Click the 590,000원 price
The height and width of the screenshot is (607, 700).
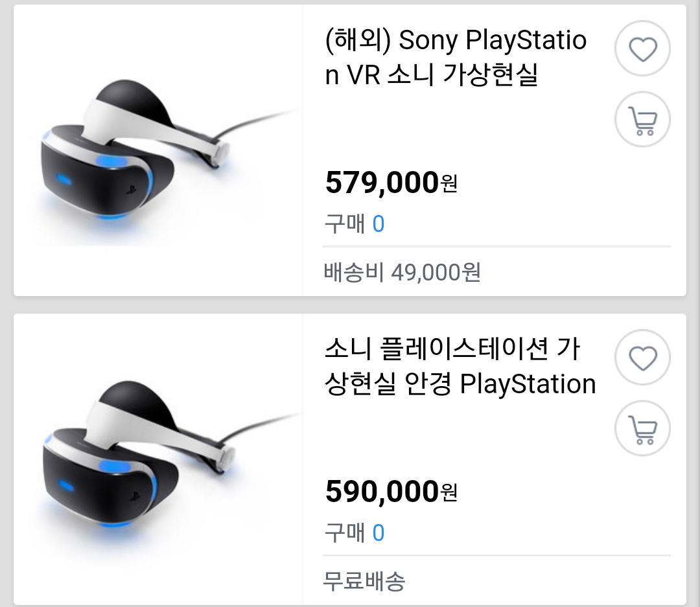click(382, 492)
